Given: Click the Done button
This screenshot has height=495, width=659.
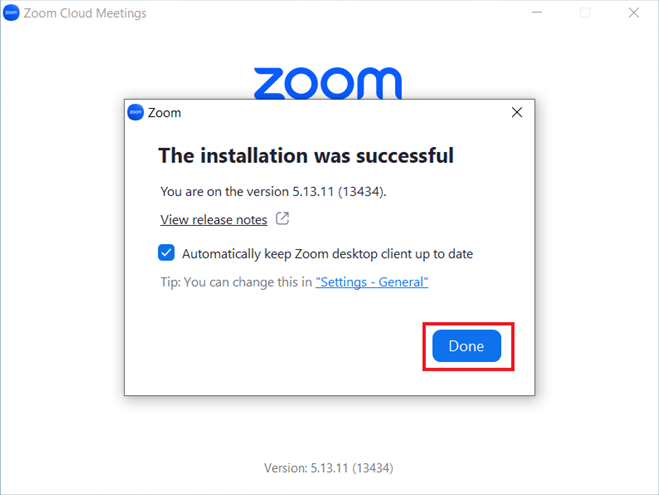Looking at the screenshot, I should coord(467,346).
